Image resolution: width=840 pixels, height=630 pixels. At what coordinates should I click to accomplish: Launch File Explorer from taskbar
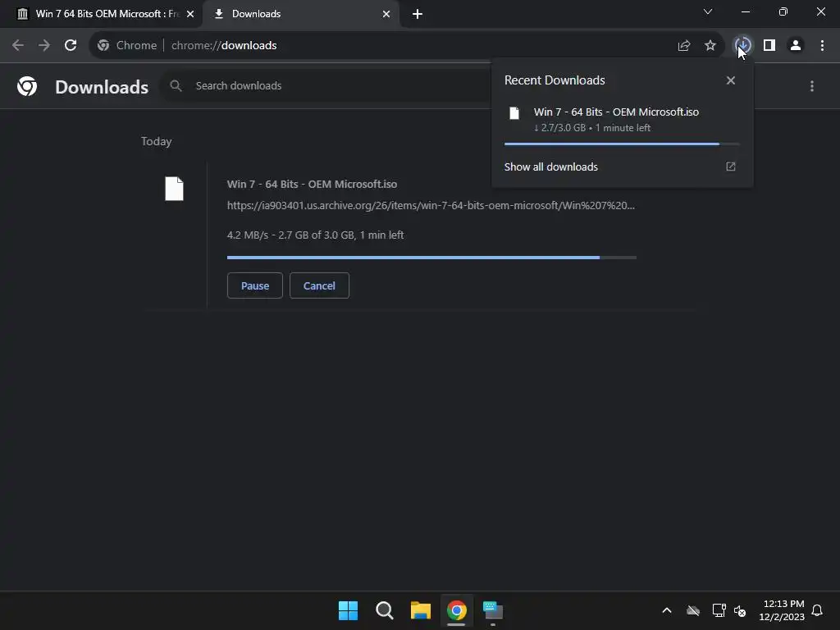pyautogui.click(x=421, y=610)
